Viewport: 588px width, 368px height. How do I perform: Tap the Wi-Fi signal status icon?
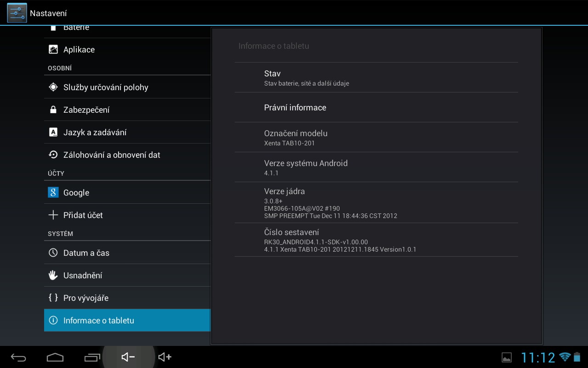565,356
